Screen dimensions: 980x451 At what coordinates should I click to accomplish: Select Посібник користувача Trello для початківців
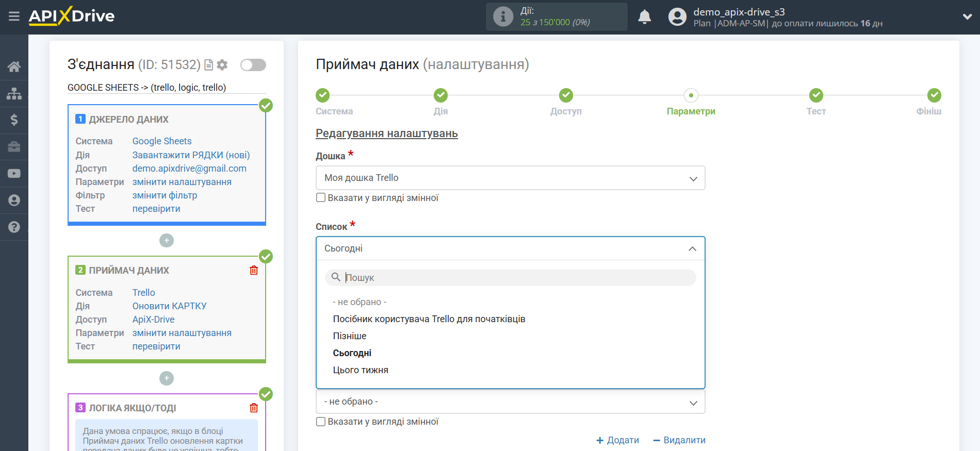[429, 319]
